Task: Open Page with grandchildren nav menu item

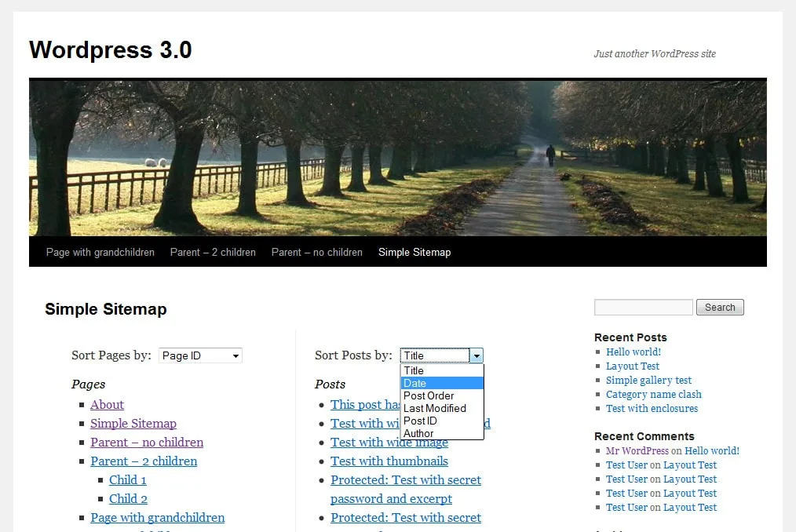Action: tap(100, 253)
